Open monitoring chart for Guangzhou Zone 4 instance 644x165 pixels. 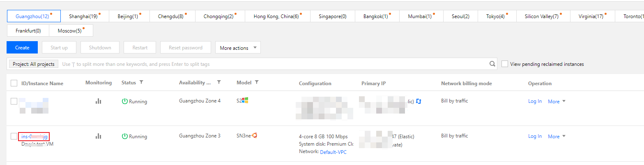point(98,101)
